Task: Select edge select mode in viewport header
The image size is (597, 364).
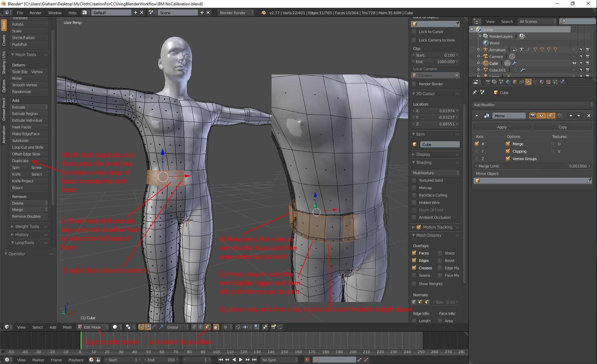Action: coord(201,327)
